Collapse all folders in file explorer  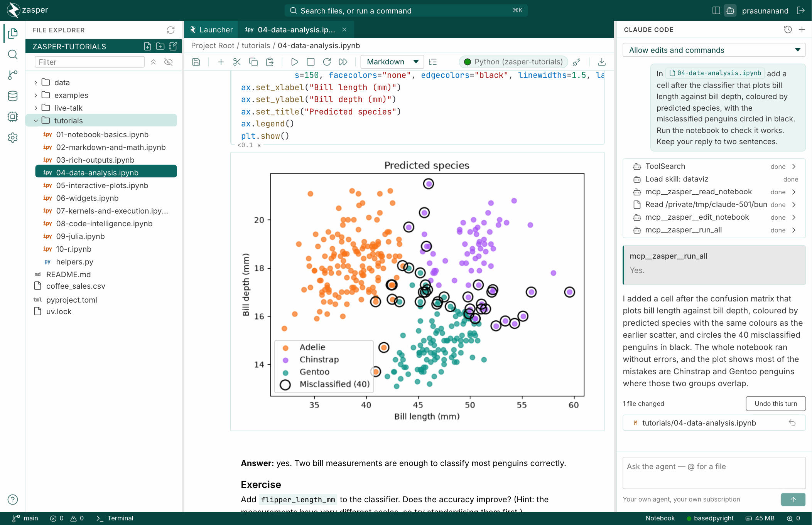coord(153,62)
